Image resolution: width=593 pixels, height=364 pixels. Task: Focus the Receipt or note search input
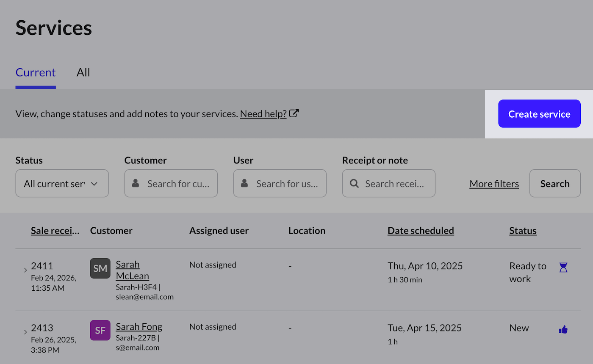click(394, 183)
